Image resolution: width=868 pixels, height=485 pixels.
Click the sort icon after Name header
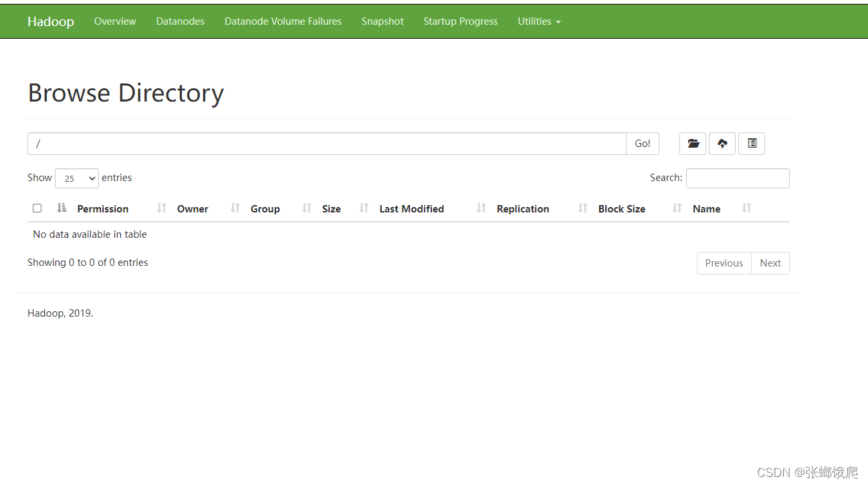pyautogui.click(x=747, y=208)
